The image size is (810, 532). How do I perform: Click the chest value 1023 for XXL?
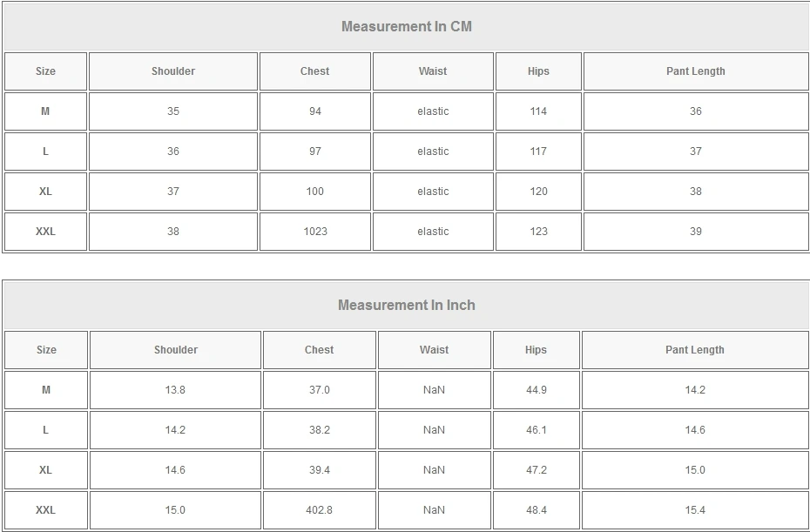pos(315,232)
